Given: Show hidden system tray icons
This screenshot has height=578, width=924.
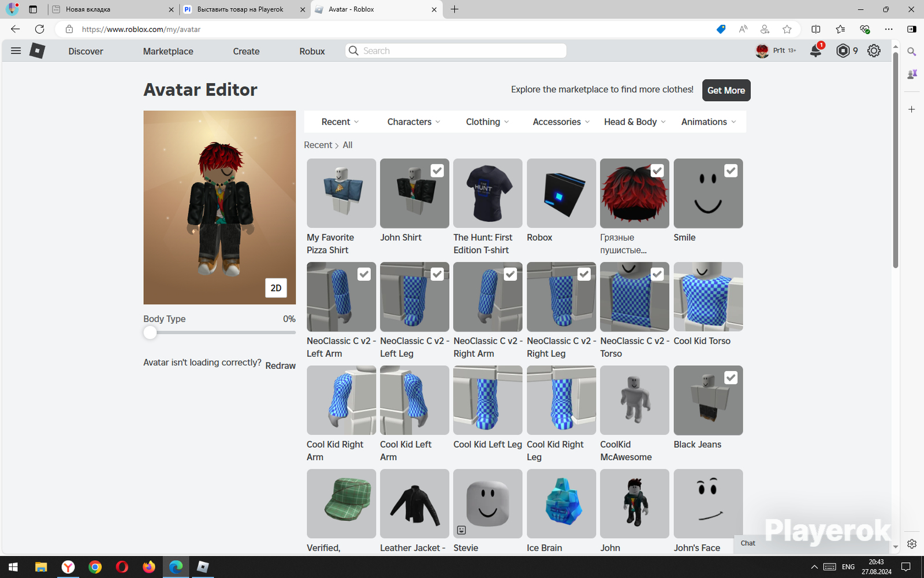Looking at the screenshot, I should pyautogui.click(x=814, y=567).
